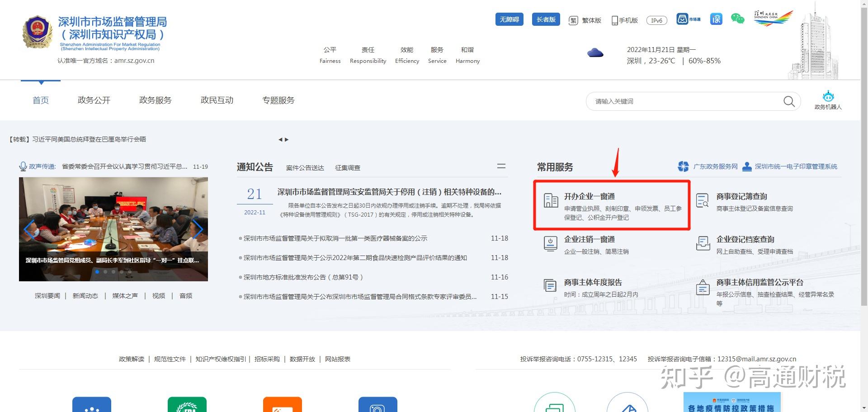The height and width of the screenshot is (412, 868).
Task: Open 商事主体信用监管公示平台 link
Action: point(760,282)
